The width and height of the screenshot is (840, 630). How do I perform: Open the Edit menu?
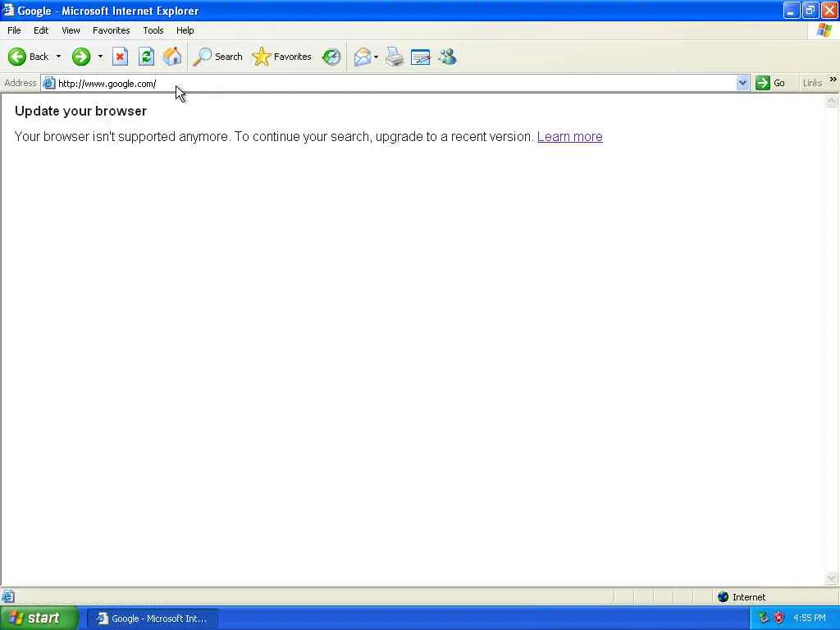point(41,30)
